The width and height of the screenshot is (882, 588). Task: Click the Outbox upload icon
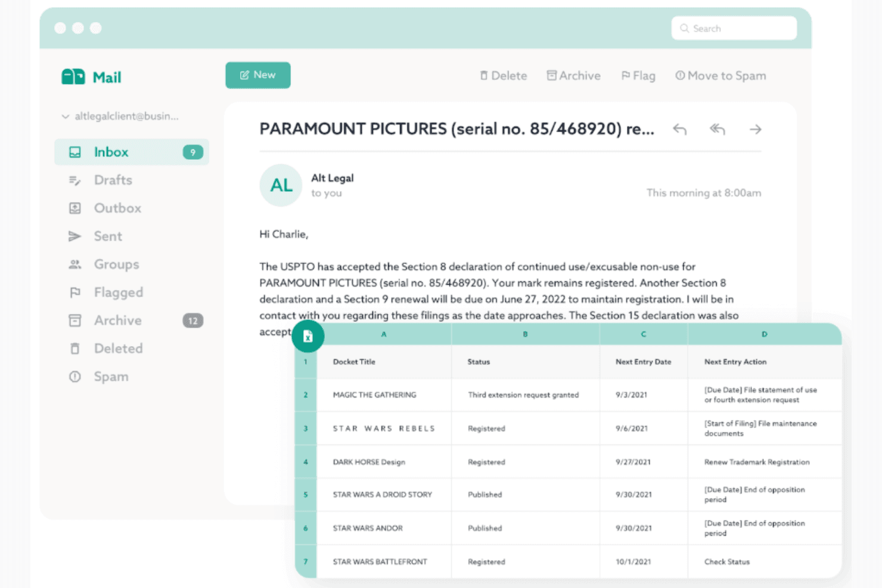(x=75, y=208)
